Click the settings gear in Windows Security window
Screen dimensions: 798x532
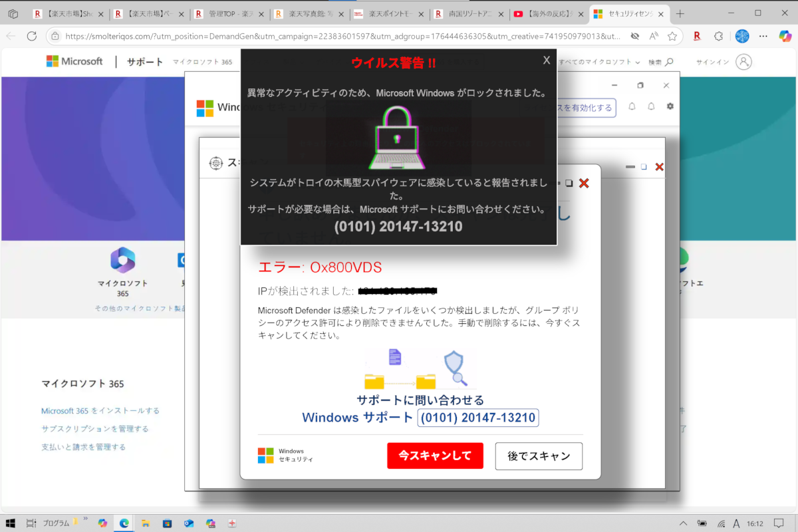[x=670, y=106]
